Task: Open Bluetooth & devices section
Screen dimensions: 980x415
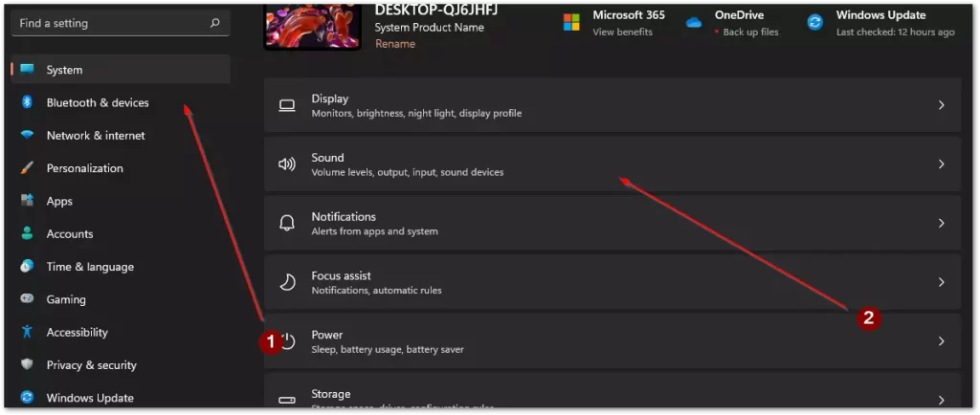Action: [x=121, y=102]
